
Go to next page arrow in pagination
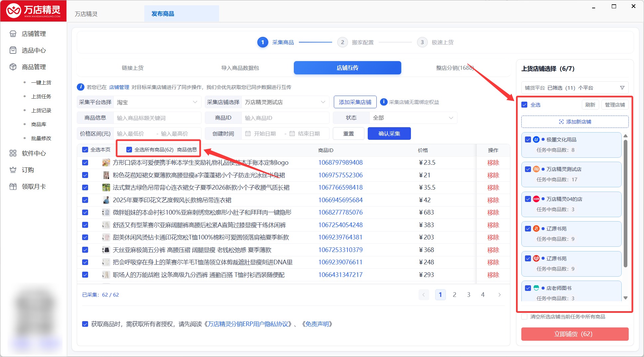499,295
